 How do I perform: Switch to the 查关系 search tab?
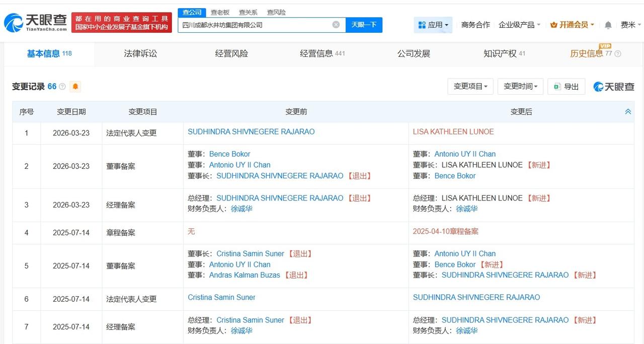coord(248,12)
